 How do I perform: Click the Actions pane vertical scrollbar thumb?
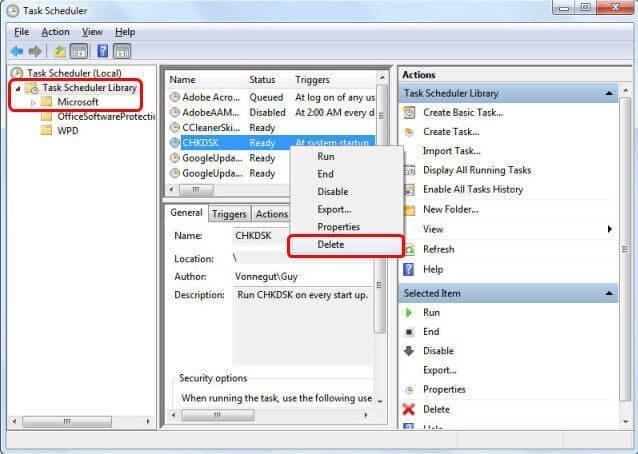[625, 249]
